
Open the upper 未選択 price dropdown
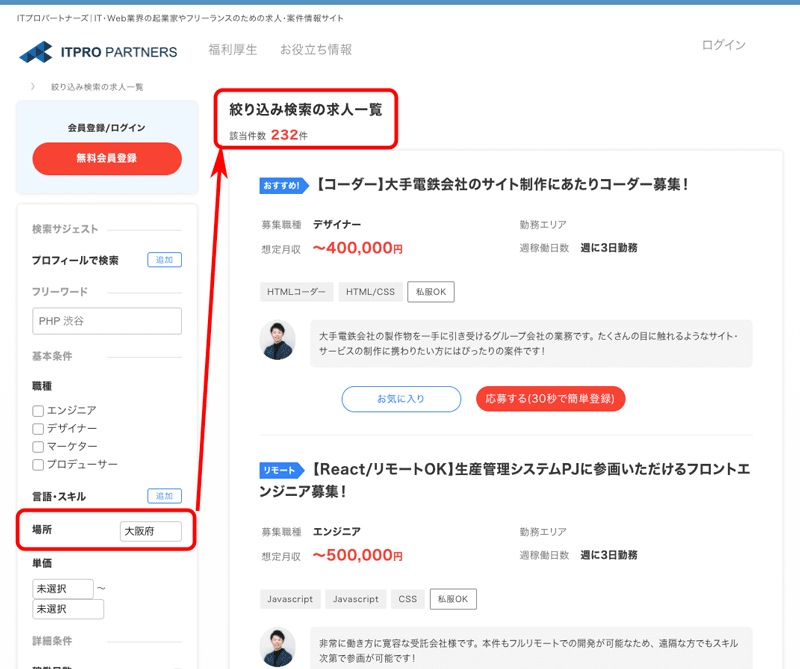62,588
